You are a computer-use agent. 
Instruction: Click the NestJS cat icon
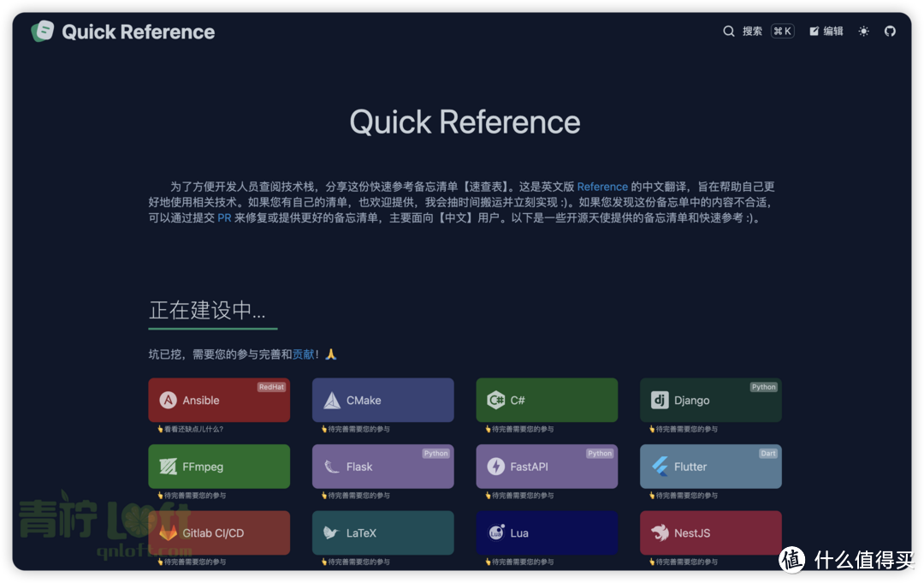[x=660, y=532]
